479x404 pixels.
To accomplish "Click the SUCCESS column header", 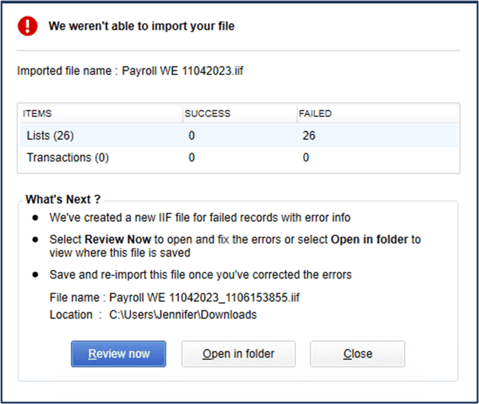I will [207, 114].
